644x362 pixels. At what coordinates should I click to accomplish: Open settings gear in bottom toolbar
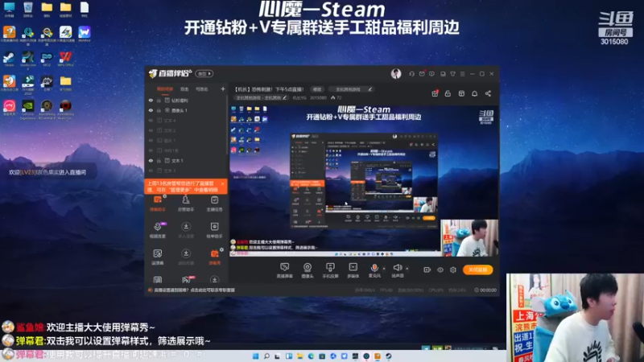(x=453, y=269)
